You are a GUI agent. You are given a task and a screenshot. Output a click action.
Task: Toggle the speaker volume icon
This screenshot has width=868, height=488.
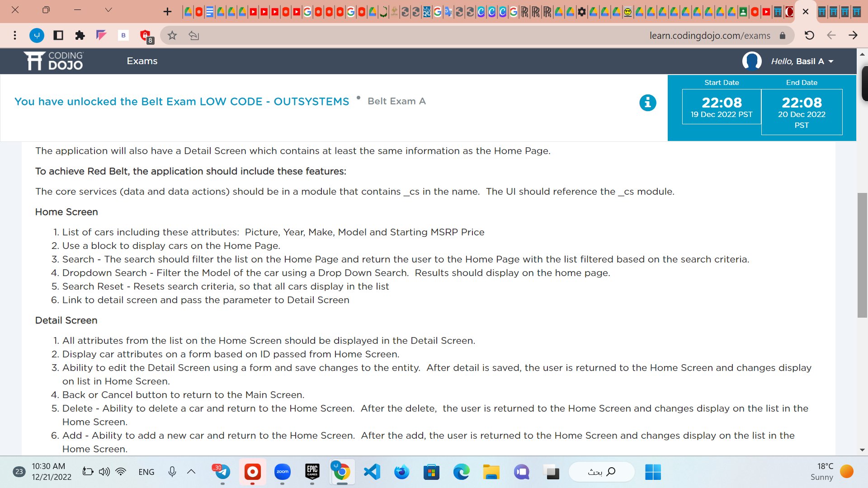coord(104,472)
